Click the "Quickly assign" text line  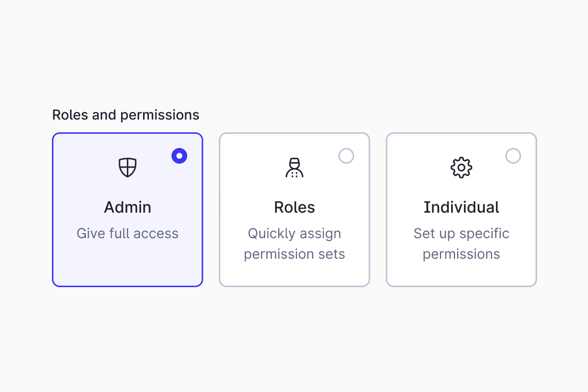coord(294,233)
